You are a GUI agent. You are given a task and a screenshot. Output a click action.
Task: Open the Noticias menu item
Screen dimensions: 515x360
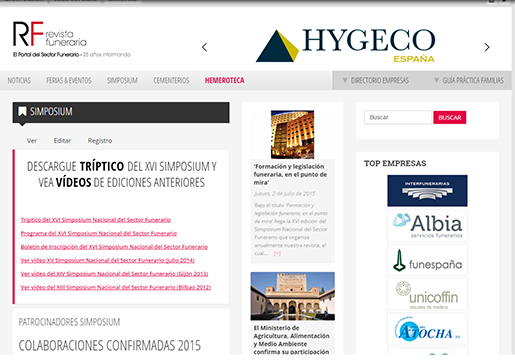19,80
